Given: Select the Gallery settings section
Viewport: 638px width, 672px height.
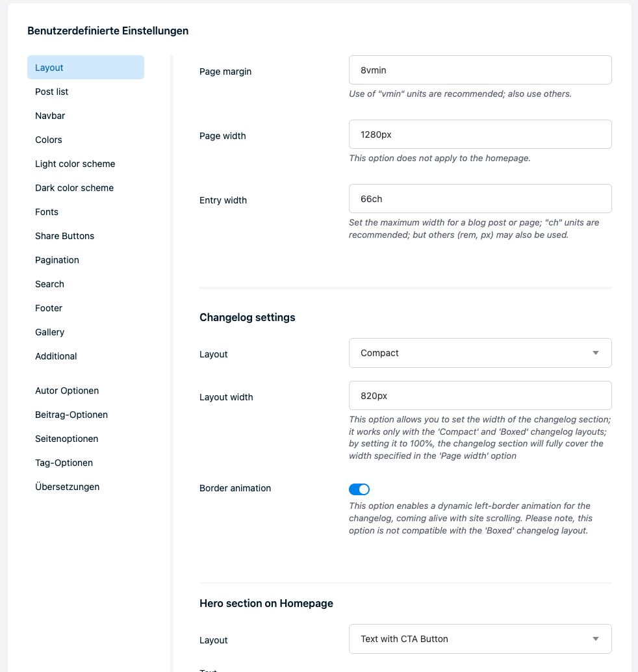Looking at the screenshot, I should [49, 332].
